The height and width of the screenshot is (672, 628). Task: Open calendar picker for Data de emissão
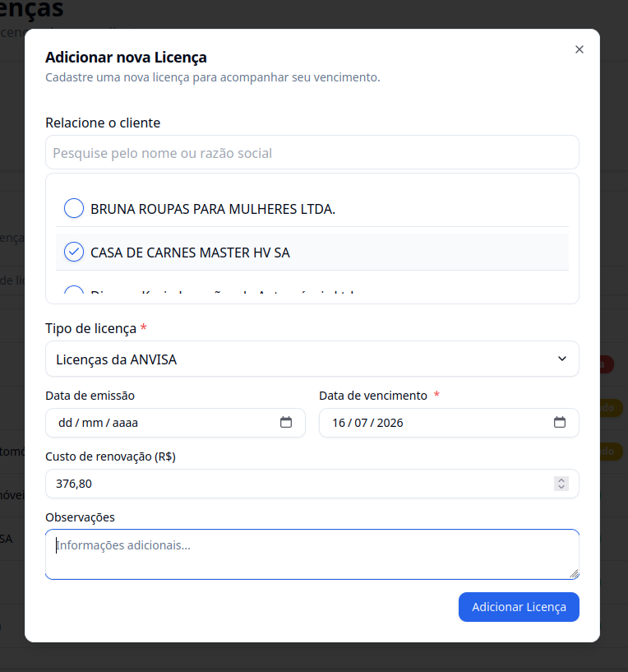click(286, 422)
